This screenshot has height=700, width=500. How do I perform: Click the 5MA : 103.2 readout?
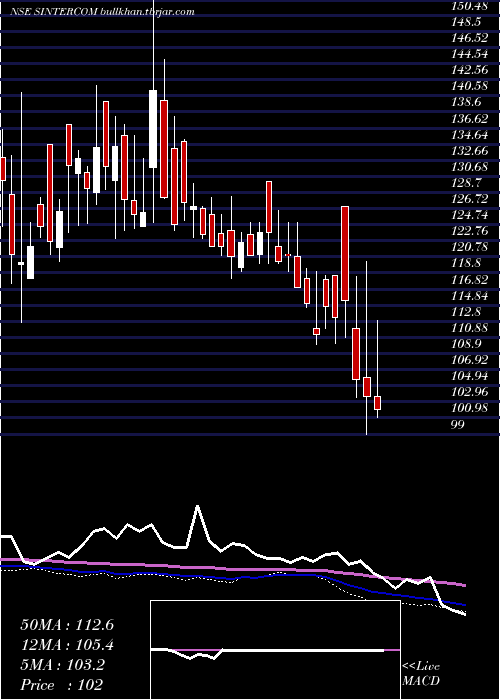click(x=62, y=665)
